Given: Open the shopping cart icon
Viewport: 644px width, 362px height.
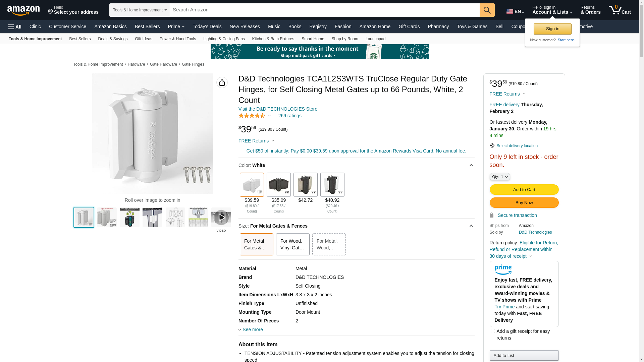Looking at the screenshot, I should 620,10.
